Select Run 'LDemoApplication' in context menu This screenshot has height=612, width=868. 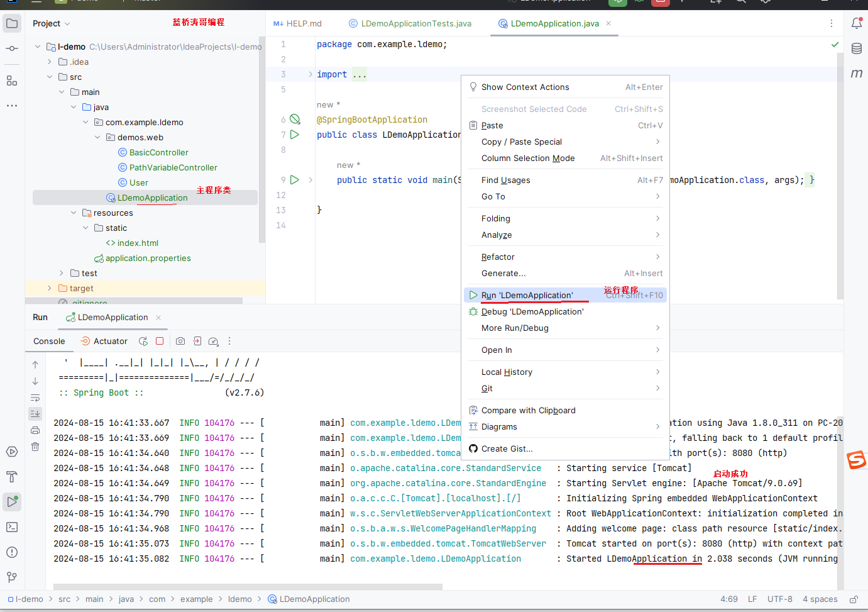pyautogui.click(x=565, y=295)
